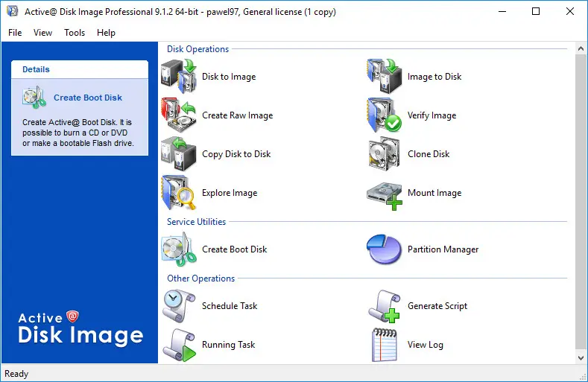Click the scrollbar down arrow
The image size is (588, 382).
(581, 358)
